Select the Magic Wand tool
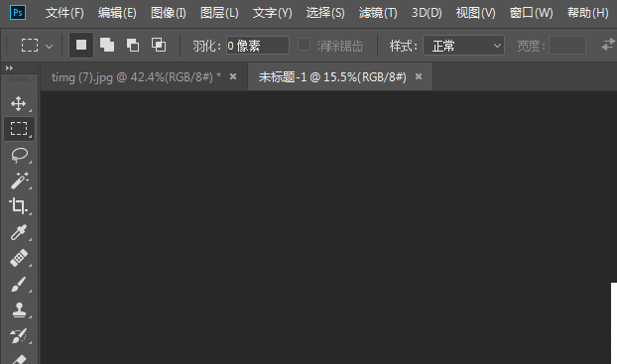Viewport: 617px width, 364px height. click(x=19, y=181)
